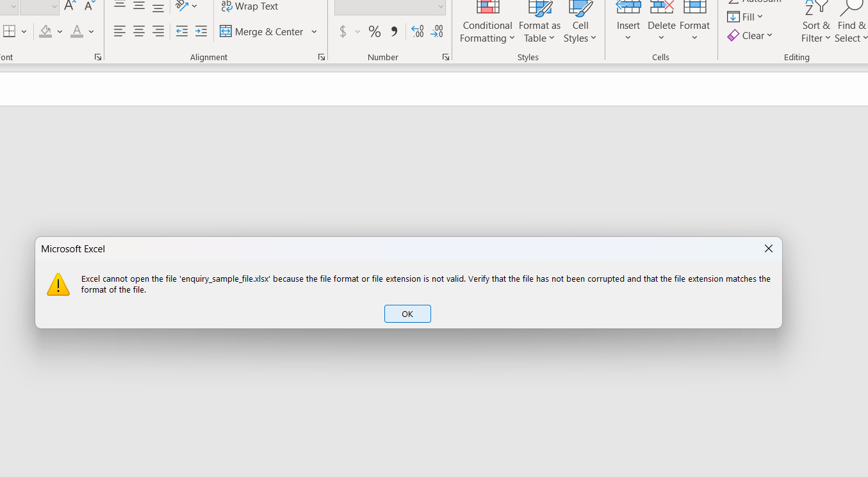Align text to the left
The height and width of the screenshot is (477, 868).
(120, 31)
